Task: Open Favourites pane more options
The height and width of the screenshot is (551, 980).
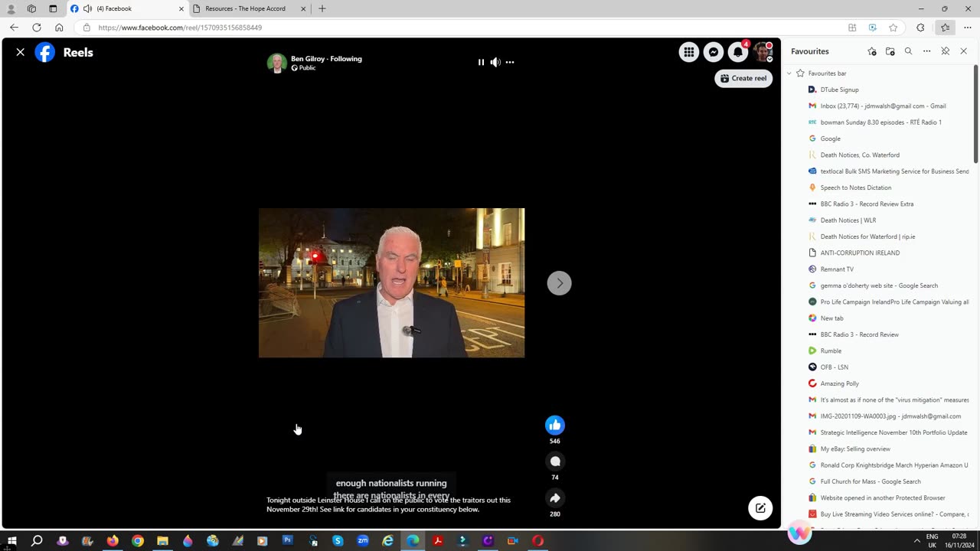Action: [926, 51]
